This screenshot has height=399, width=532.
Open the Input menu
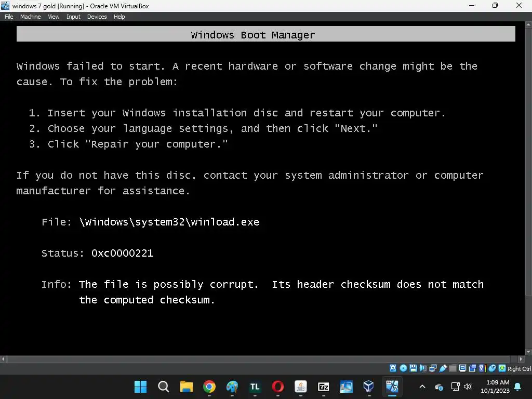73,17
